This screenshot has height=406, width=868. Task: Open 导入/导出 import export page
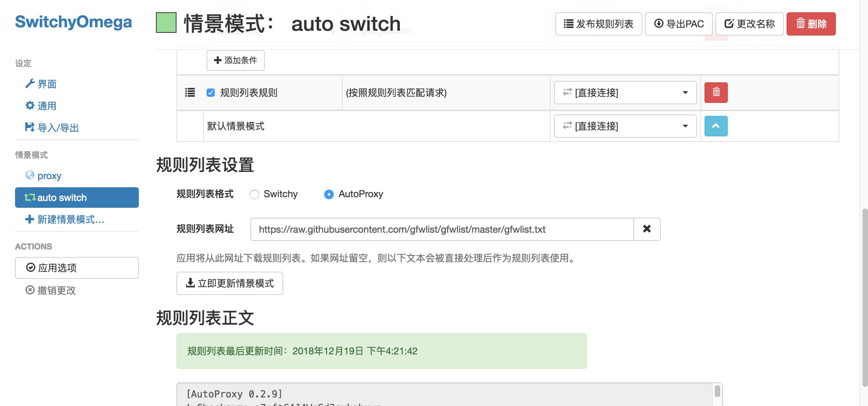coord(52,128)
